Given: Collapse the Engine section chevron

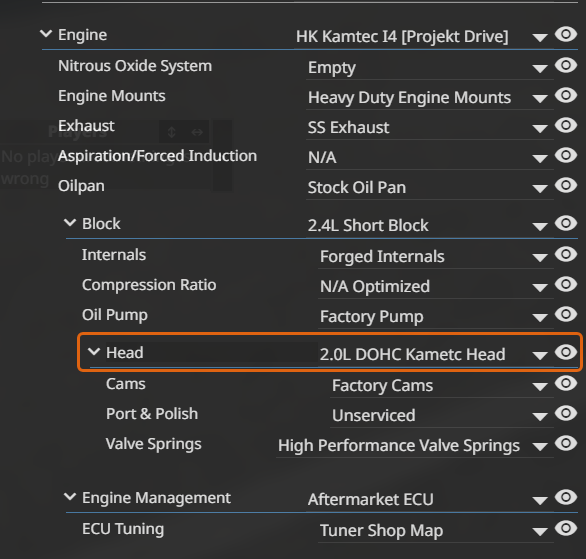Looking at the screenshot, I should point(46,34).
